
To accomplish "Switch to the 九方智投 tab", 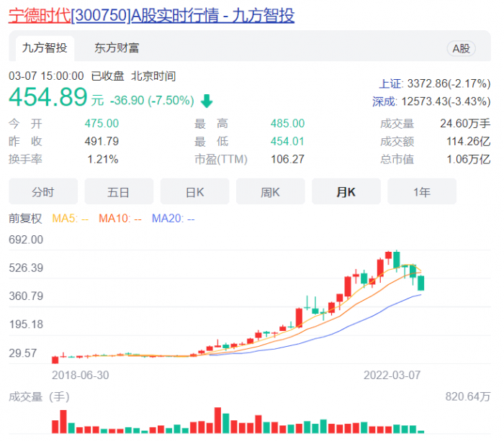I will coord(45,48).
